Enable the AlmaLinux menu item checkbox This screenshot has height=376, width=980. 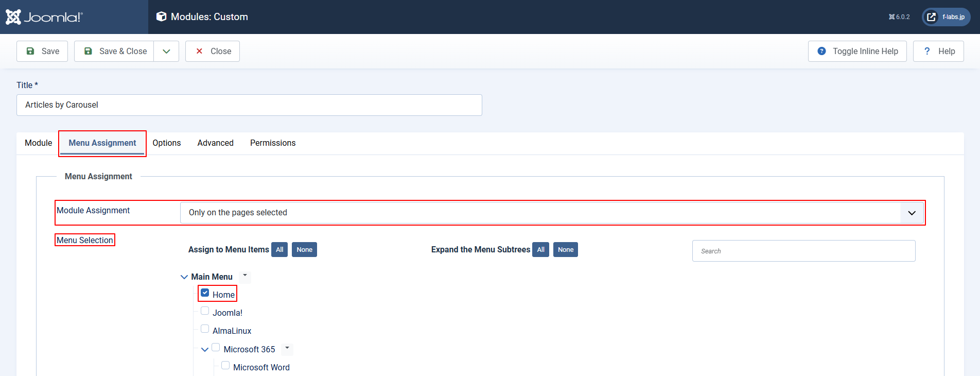205,329
